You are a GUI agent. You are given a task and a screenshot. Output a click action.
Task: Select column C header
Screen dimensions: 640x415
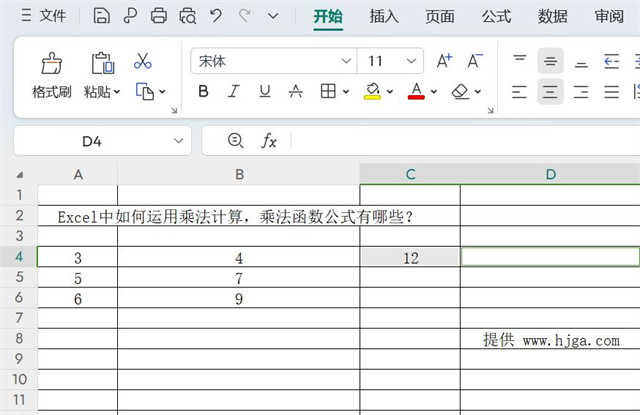[410, 175]
